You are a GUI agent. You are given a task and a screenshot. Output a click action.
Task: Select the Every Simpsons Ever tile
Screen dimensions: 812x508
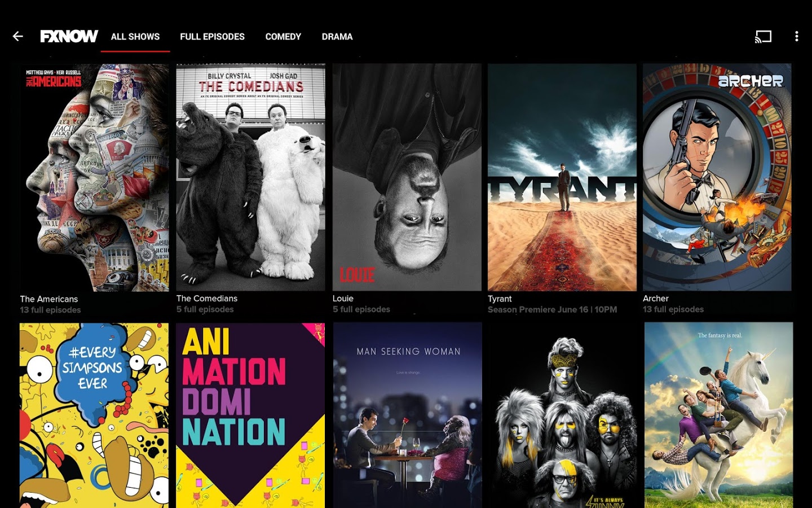94,415
